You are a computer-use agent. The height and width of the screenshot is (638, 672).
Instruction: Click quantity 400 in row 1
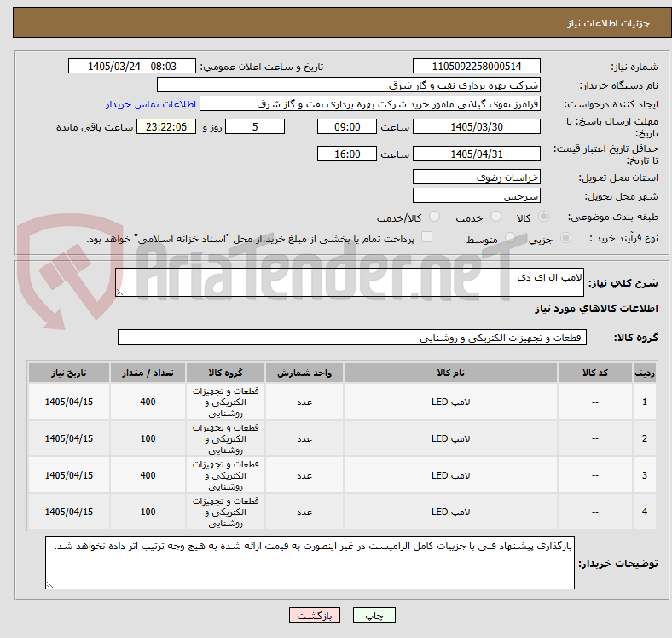(x=148, y=402)
